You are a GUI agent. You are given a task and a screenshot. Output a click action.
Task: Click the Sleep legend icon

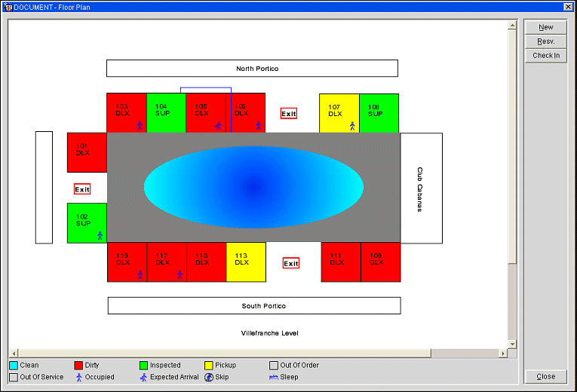click(274, 377)
